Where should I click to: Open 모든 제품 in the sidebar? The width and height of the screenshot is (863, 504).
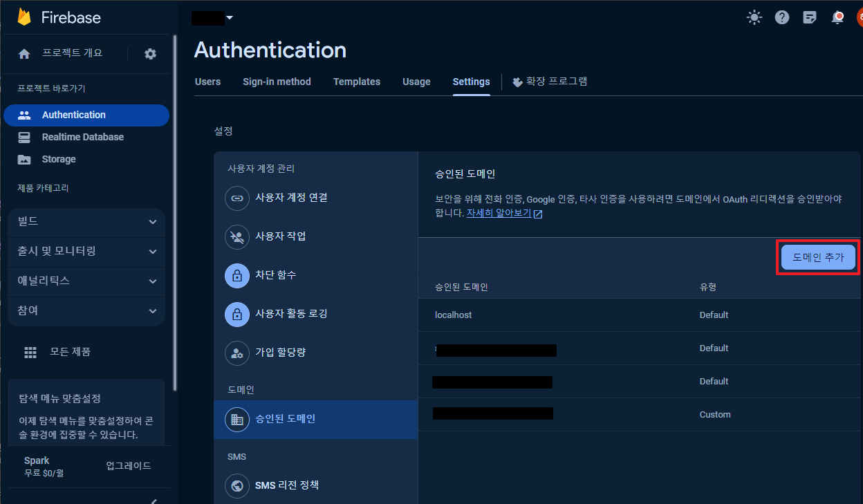point(70,352)
